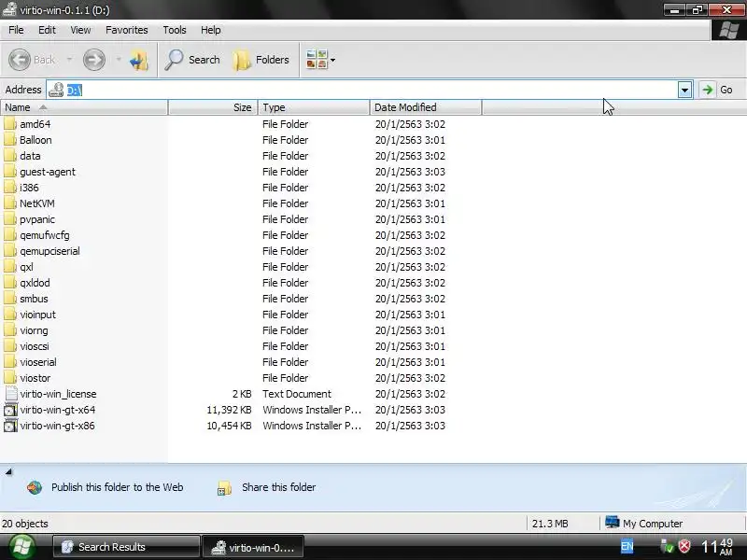Image resolution: width=747 pixels, height=560 pixels.
Task: Toggle the Folders pane button
Action: pos(261,60)
